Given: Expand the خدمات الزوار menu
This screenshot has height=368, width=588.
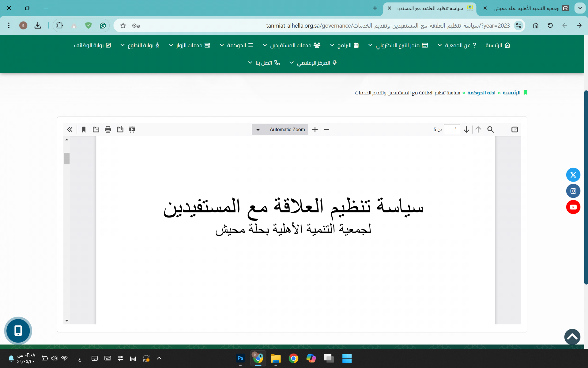Looking at the screenshot, I should (190, 45).
